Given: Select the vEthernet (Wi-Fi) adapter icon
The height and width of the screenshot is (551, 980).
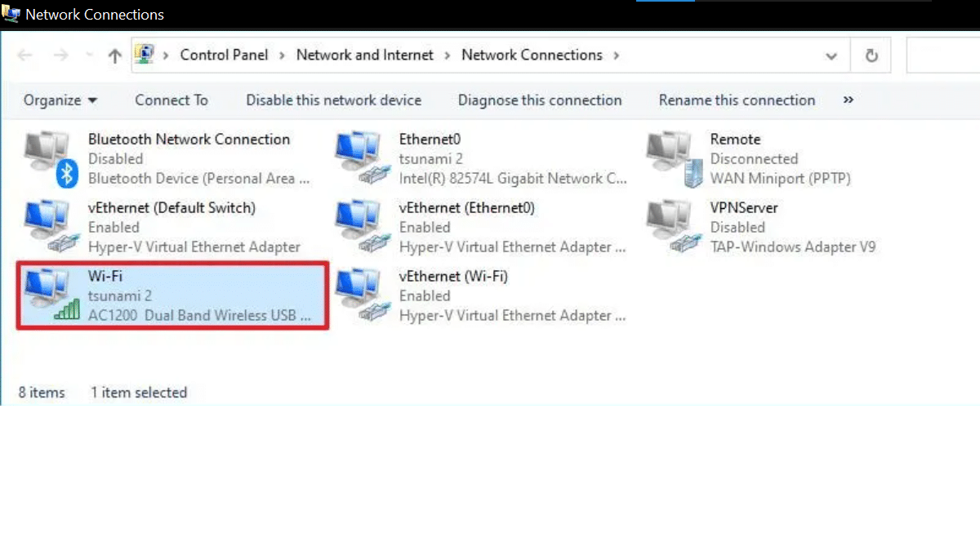Looking at the screenshot, I should 362,295.
